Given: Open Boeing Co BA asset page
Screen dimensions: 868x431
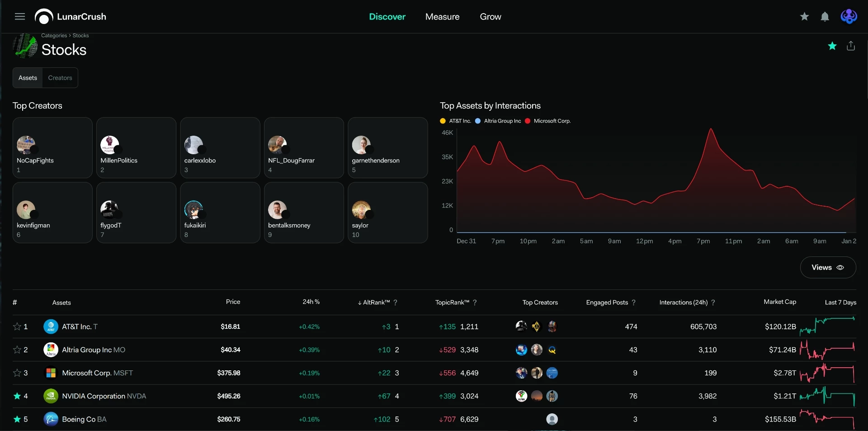Looking at the screenshot, I should pos(84,419).
